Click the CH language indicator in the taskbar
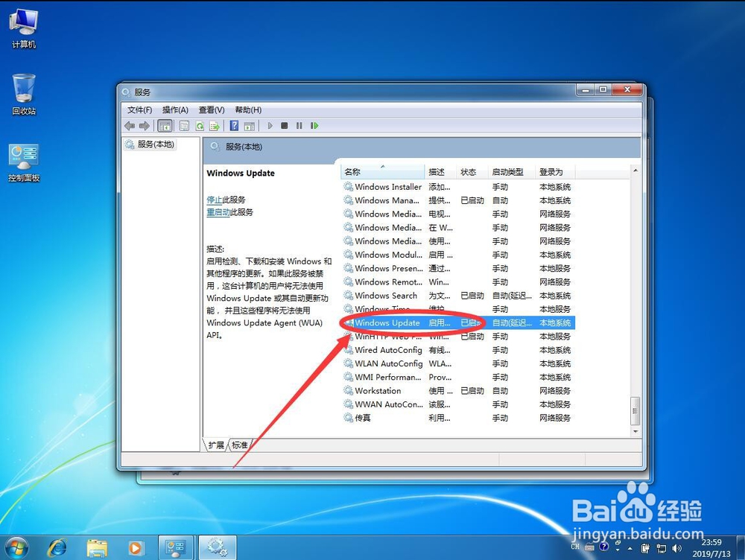Screen dimensions: 745x560 pyautogui.click(x=575, y=547)
